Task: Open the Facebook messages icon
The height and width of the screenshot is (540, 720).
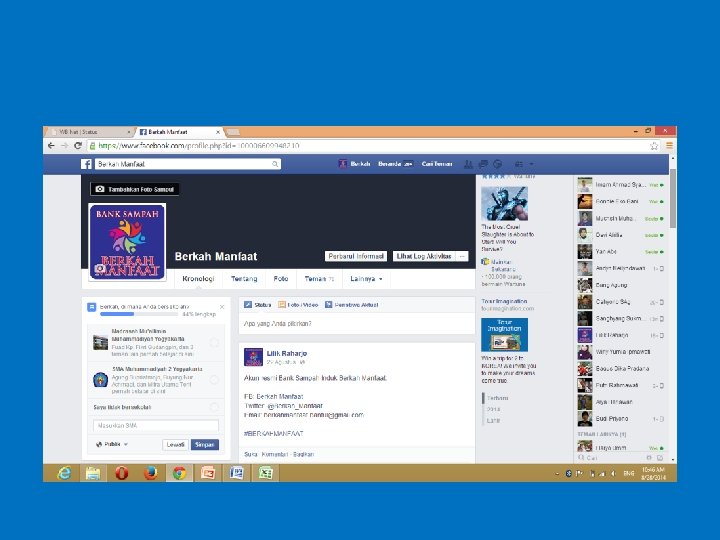Action: (x=483, y=164)
